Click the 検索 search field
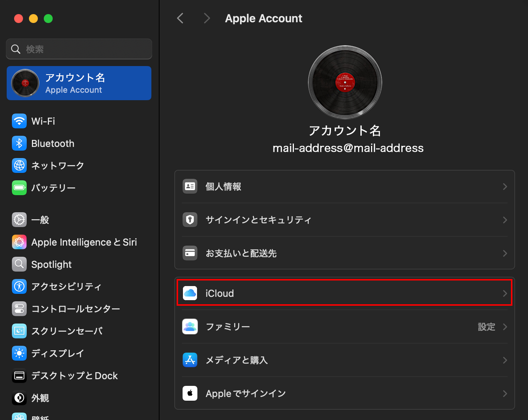The width and height of the screenshot is (528, 420). coord(79,49)
